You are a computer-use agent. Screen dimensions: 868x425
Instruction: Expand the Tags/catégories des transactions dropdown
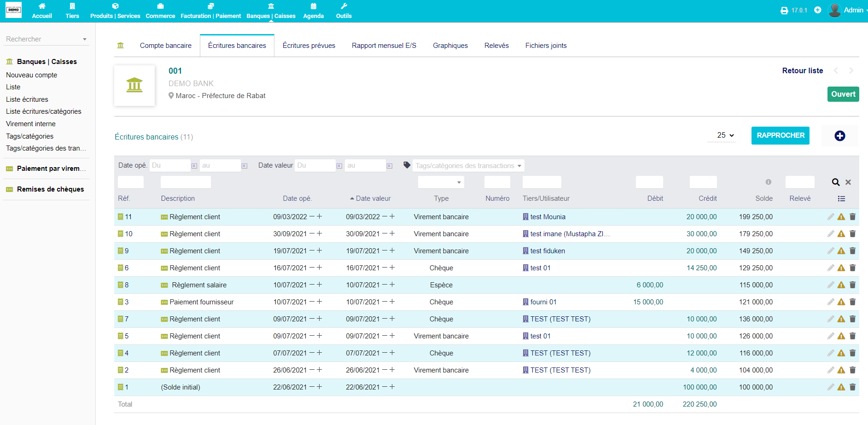coord(468,166)
